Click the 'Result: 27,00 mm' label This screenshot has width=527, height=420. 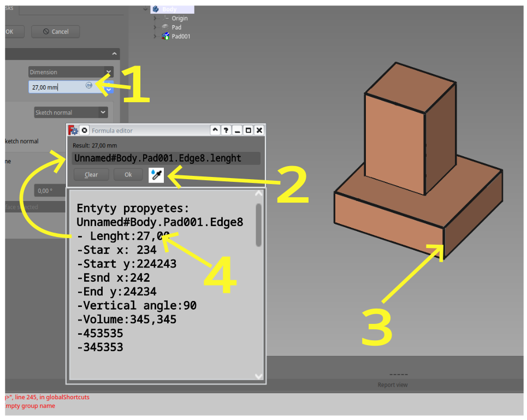click(x=95, y=145)
